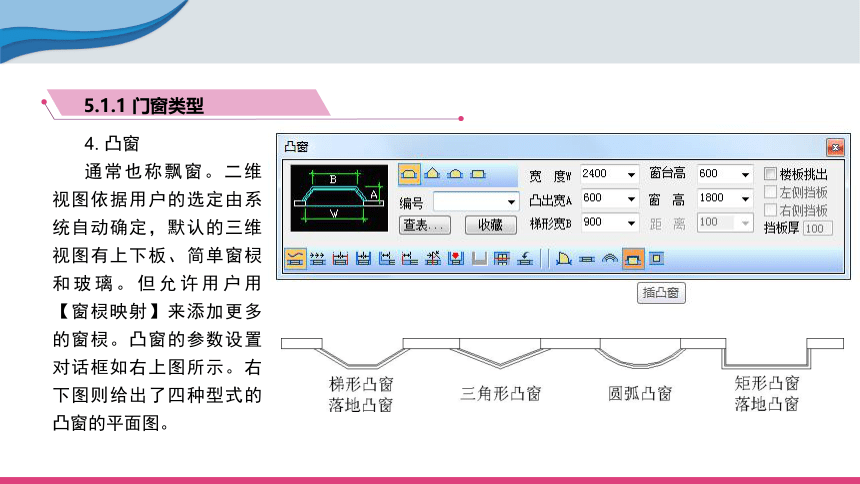The height and width of the screenshot is (484, 860).
Task: Select the rectangular opening tool icon
Action: point(657,258)
